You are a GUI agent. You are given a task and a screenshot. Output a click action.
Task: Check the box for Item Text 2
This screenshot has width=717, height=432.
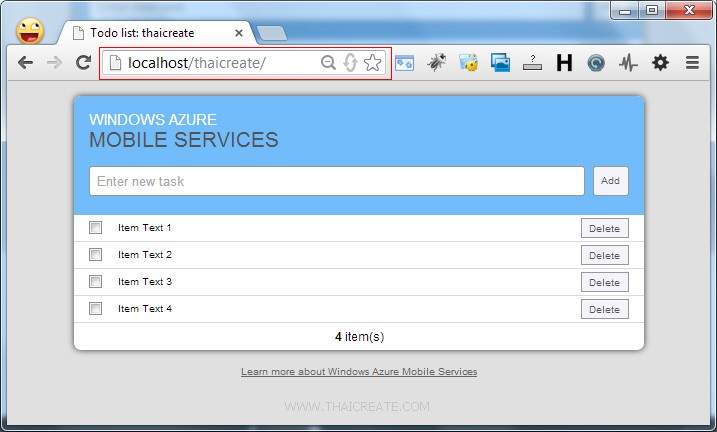[x=95, y=254]
